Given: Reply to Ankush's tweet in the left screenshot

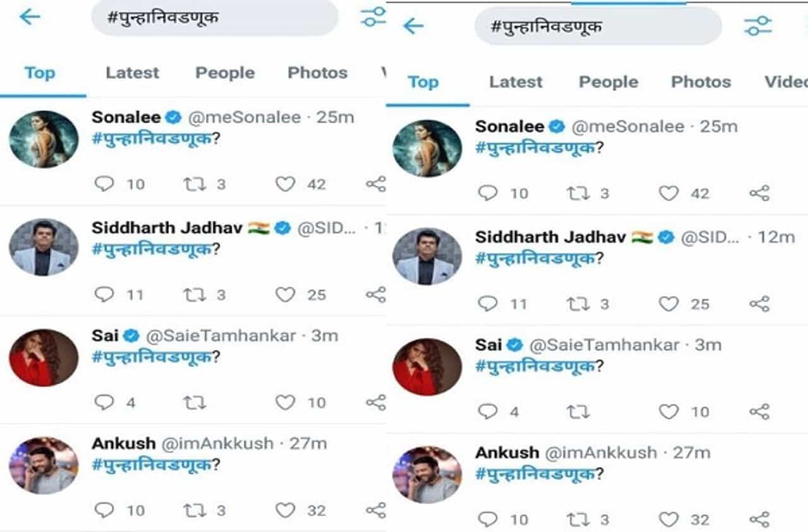Looking at the screenshot, I should click(104, 510).
